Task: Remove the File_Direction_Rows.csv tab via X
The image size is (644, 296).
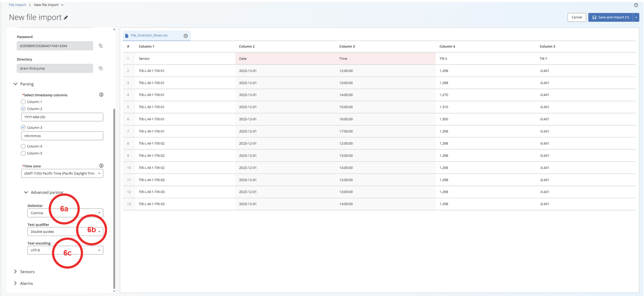Action: 186,36
